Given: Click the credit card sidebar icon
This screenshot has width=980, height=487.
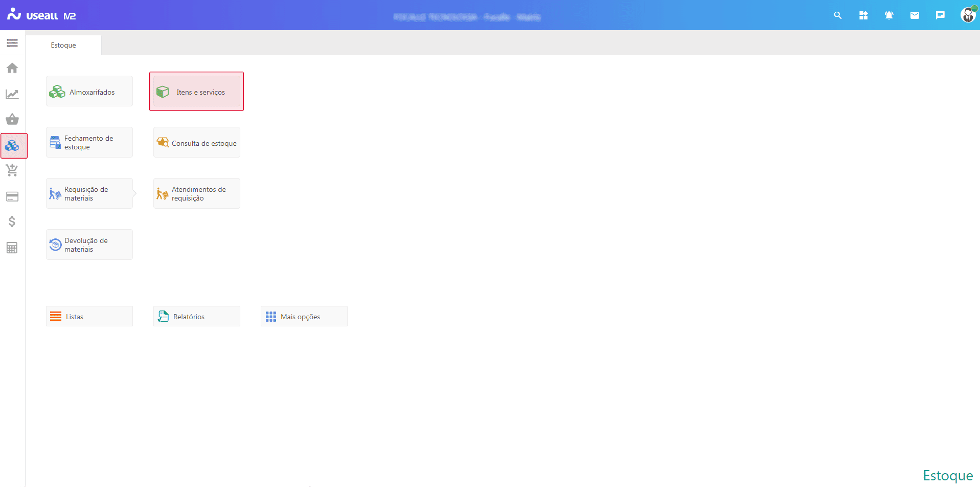Looking at the screenshot, I should click(12, 196).
